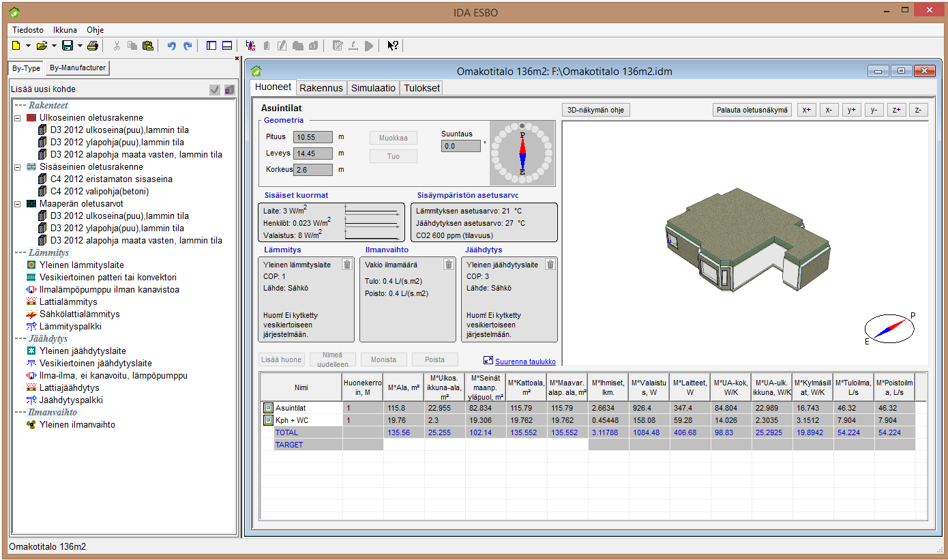Click the Redo arrow icon
Screen dimensions: 948x560
[187, 46]
